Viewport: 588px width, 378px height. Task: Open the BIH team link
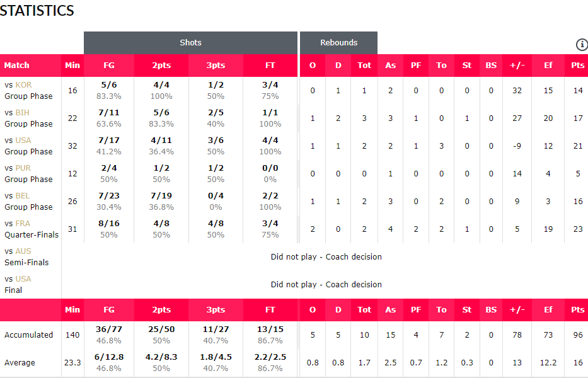23,113
